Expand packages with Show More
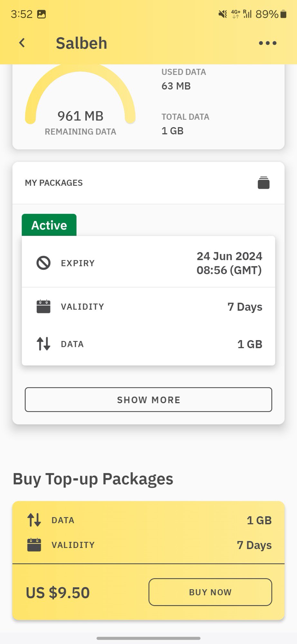Screen dimensions: 297x644 coord(148,400)
